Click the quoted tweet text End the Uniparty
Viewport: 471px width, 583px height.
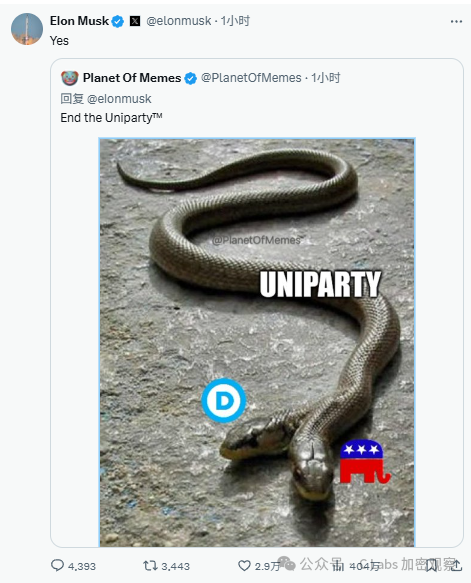(112, 117)
